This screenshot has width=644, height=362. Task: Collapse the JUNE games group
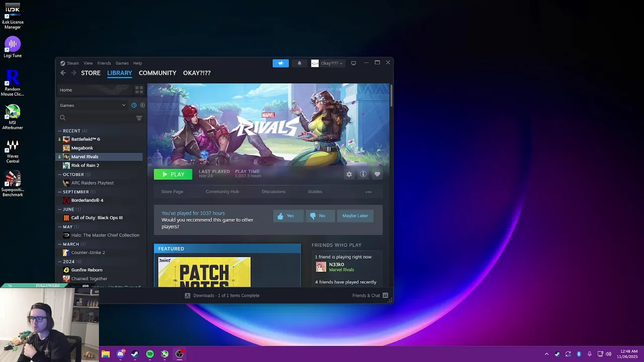tap(59, 209)
